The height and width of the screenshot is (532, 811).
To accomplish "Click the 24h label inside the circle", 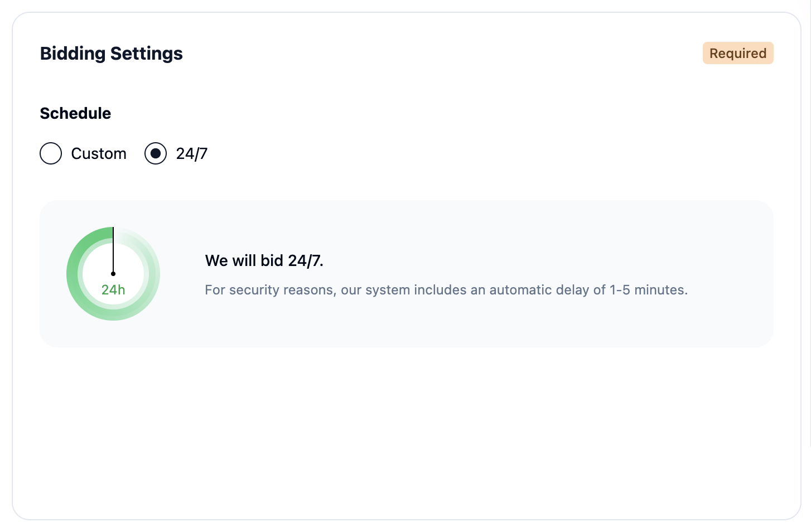I will pos(113,289).
